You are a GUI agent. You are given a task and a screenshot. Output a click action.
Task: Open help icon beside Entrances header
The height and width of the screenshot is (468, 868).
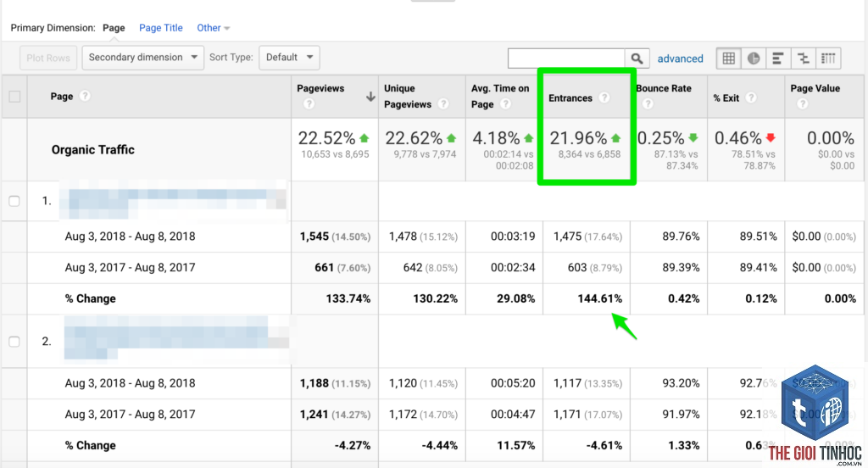tap(604, 97)
